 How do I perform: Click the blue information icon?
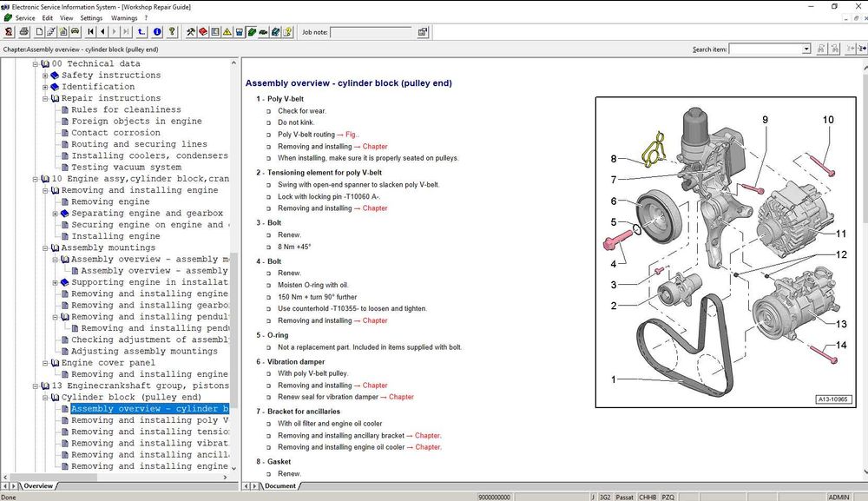coord(157,32)
